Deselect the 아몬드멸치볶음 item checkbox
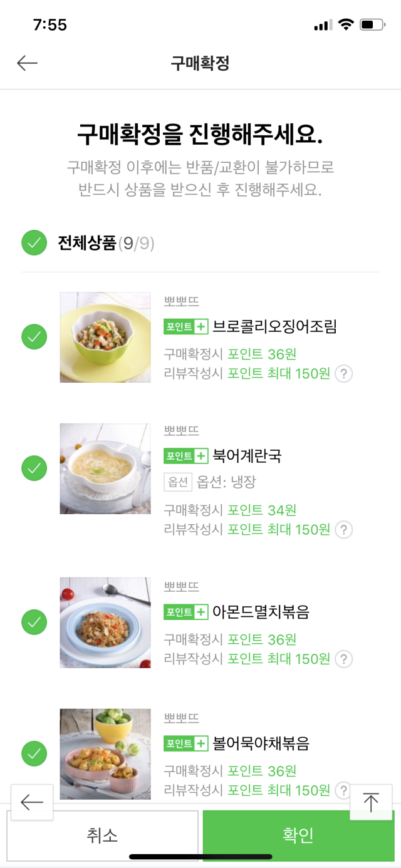This screenshot has width=401, height=868. pyautogui.click(x=34, y=623)
